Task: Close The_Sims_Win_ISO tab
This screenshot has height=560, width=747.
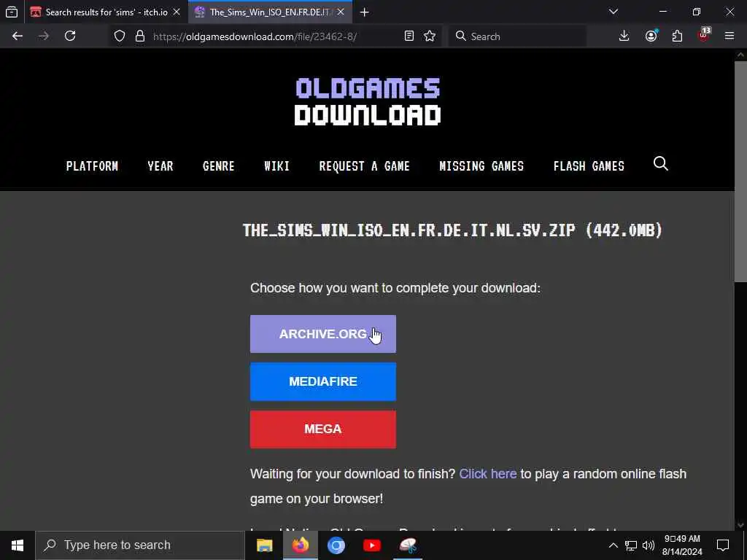Action: point(341,12)
